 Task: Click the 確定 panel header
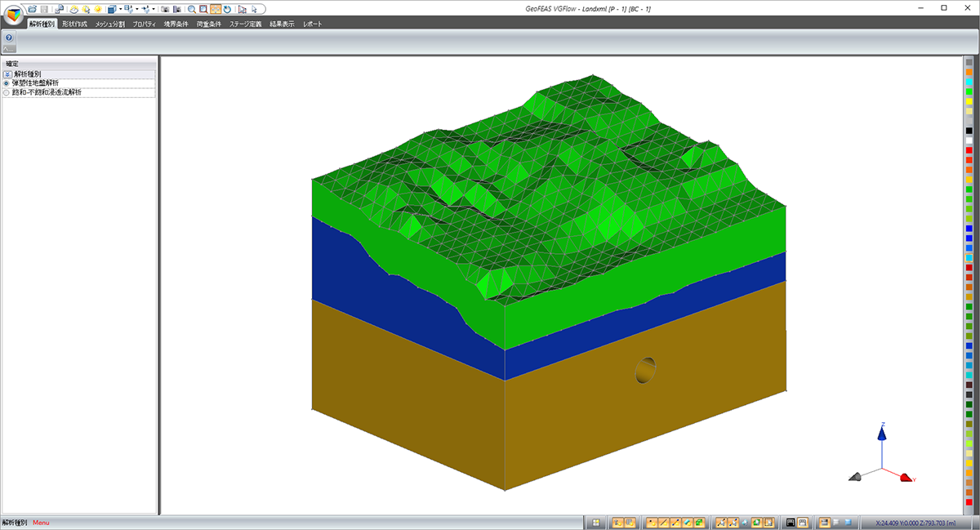pos(78,64)
